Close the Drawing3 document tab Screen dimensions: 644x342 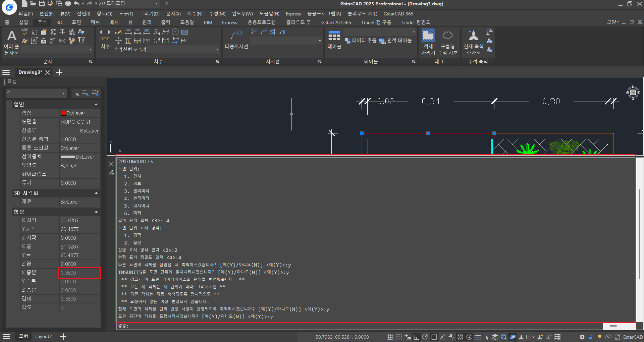coord(48,72)
